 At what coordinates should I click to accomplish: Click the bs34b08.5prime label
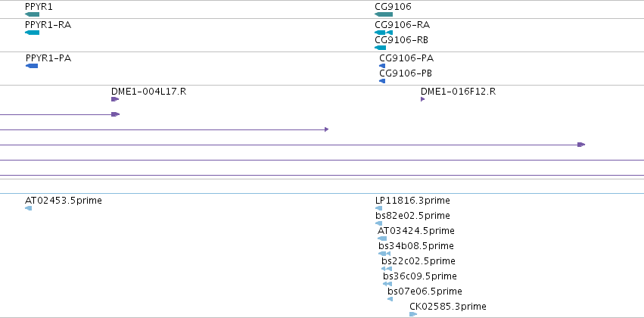pos(416,247)
